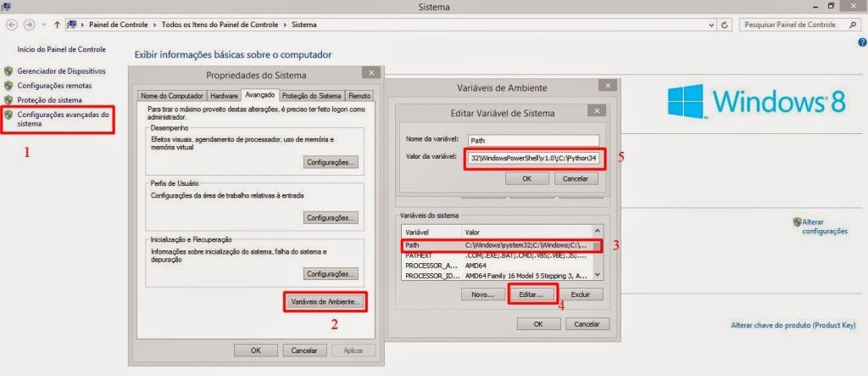
Task: Click Novo... system variable button
Action: coord(482,295)
